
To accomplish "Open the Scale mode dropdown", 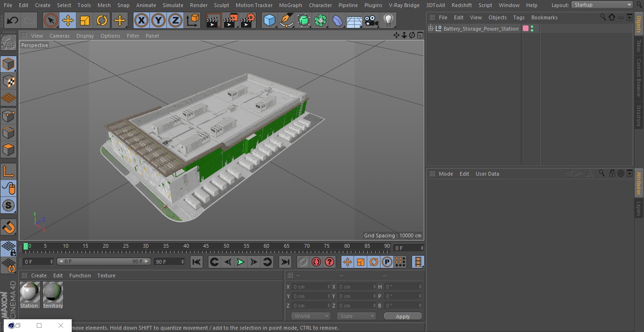I will click(356, 316).
